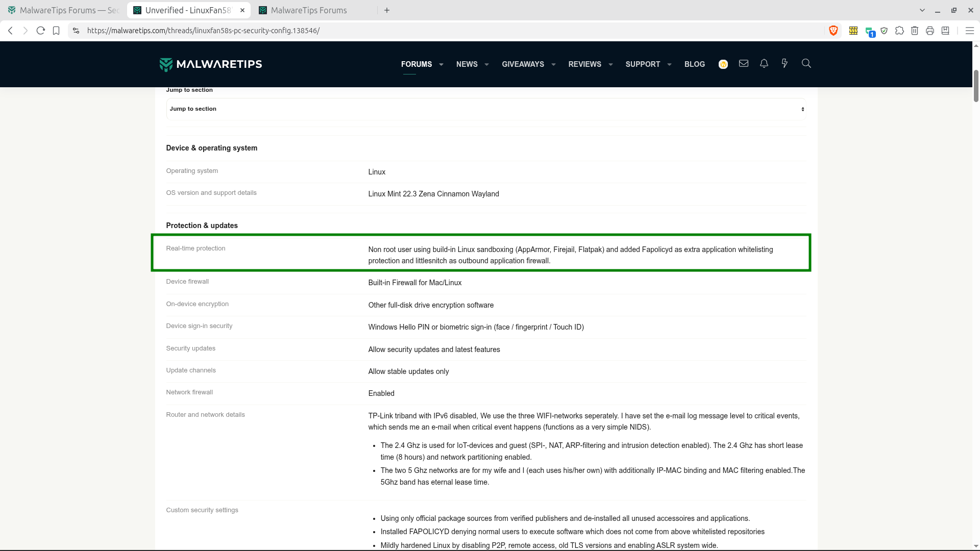Click the page vertical scrollbar thumb
The height and width of the screenshot is (551, 980).
click(x=976, y=86)
